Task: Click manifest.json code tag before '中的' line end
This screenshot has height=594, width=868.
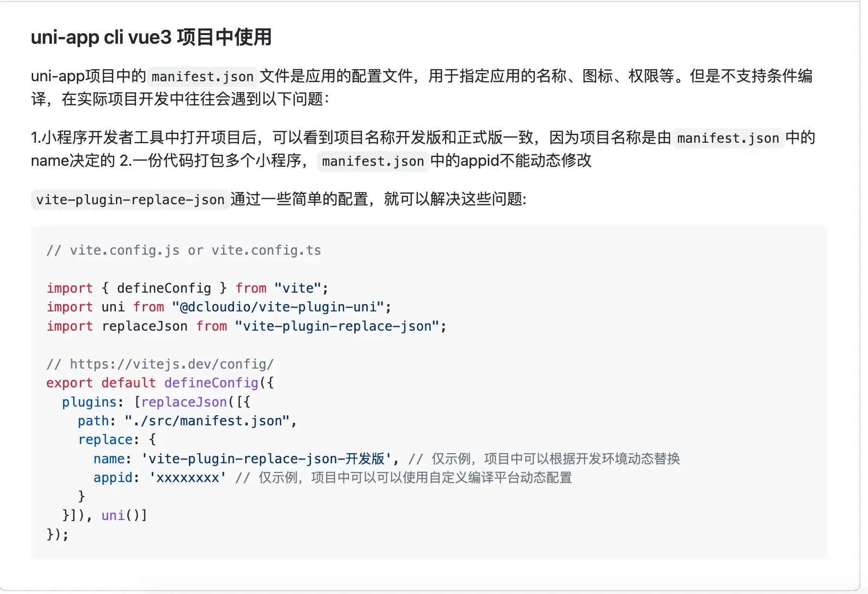Action: [728, 138]
